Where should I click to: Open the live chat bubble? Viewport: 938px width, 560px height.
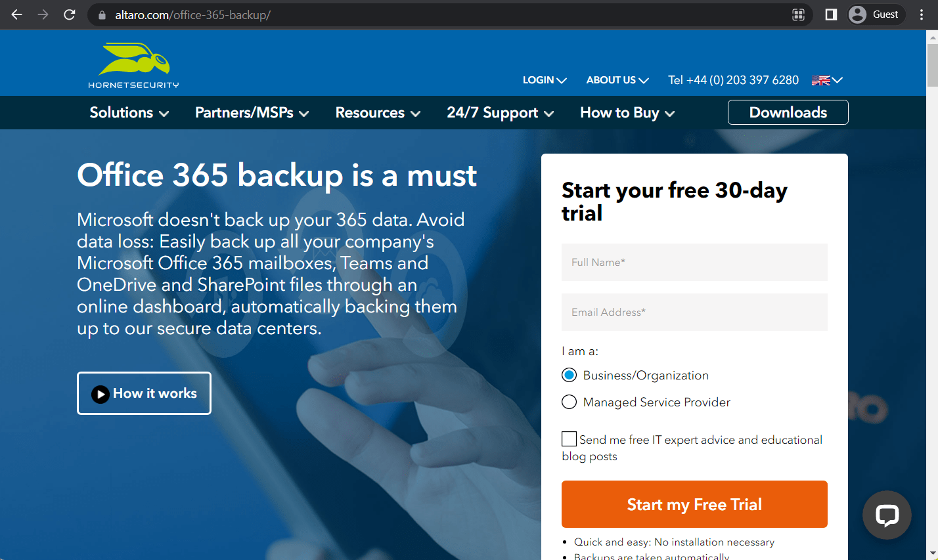pyautogui.click(x=887, y=515)
